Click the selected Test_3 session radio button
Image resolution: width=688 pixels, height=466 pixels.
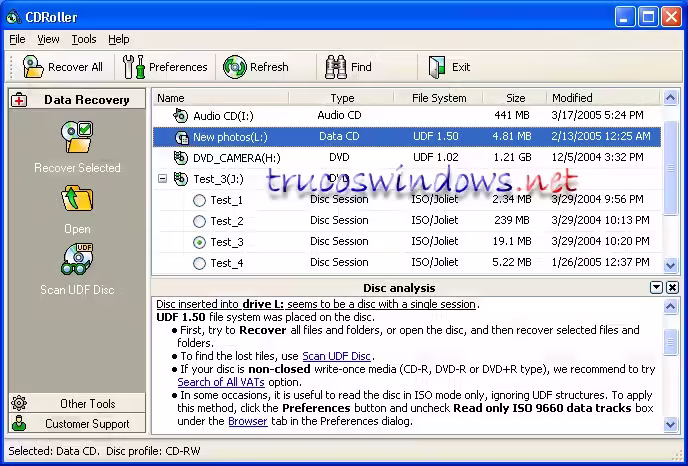(x=199, y=242)
